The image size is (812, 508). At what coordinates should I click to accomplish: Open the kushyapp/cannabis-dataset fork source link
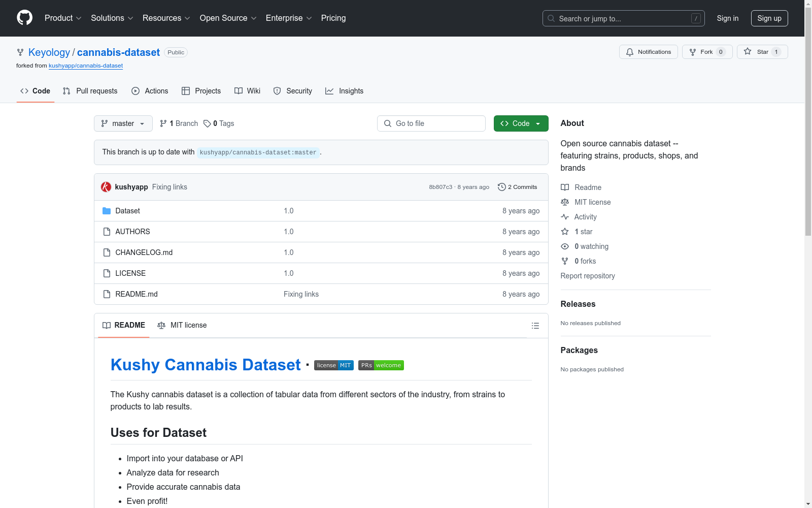click(x=86, y=66)
